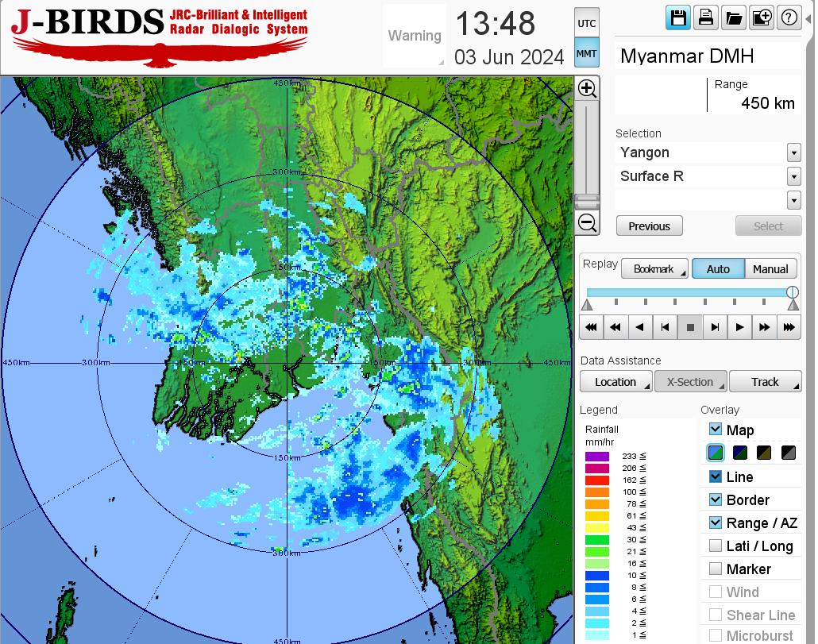Zoom in with the magnifier plus icon
The image size is (818, 644).
[x=588, y=88]
